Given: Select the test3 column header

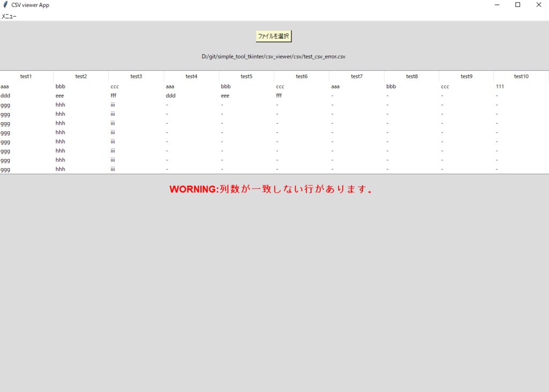Looking at the screenshot, I should pos(136,76).
